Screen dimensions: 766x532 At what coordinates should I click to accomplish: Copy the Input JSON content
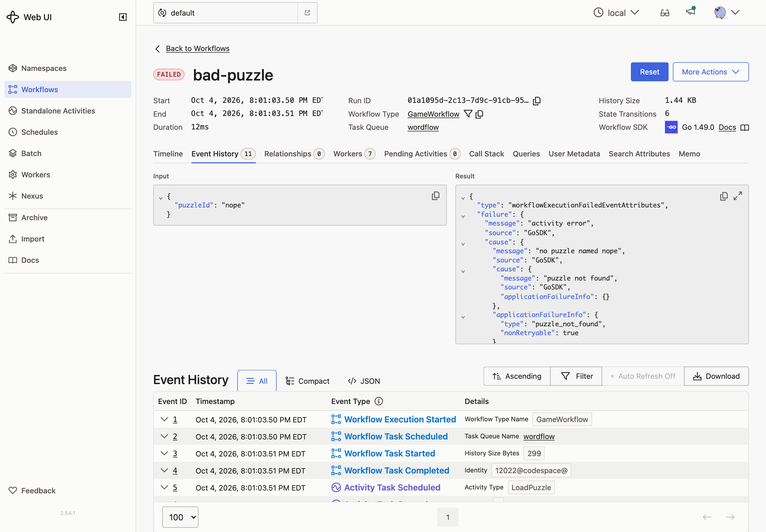[435, 196]
